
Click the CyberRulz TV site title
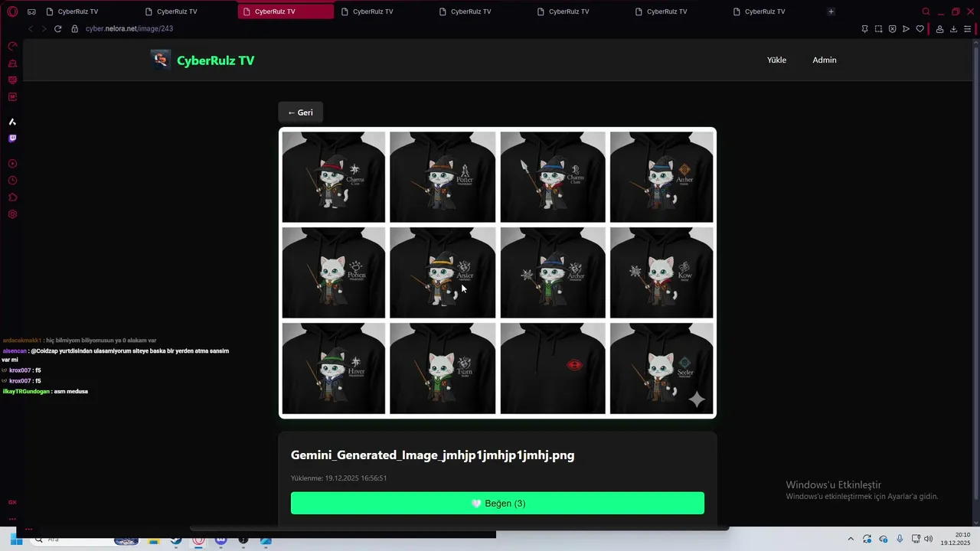[x=215, y=60]
